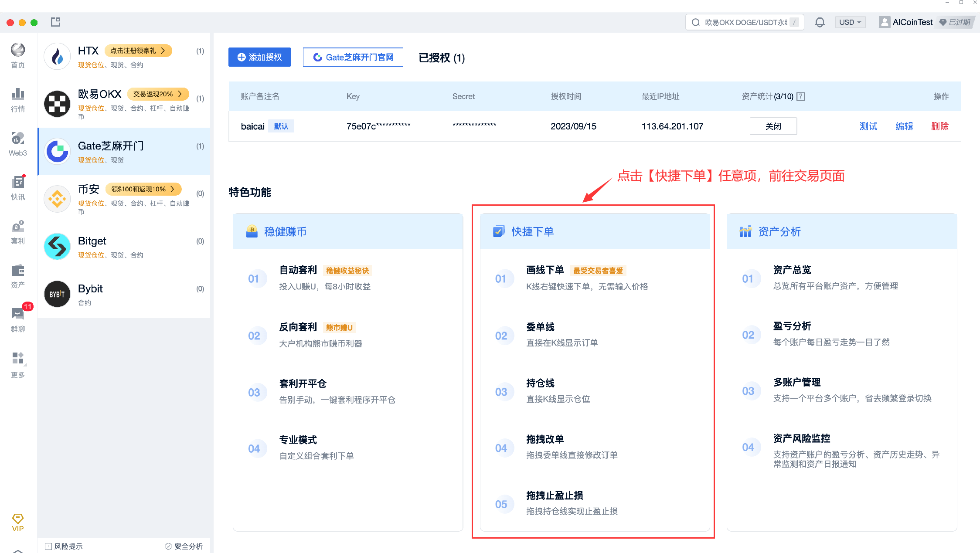The image size is (980, 553).
Task: Open the 自动套利 feature item
Action: [348, 278]
